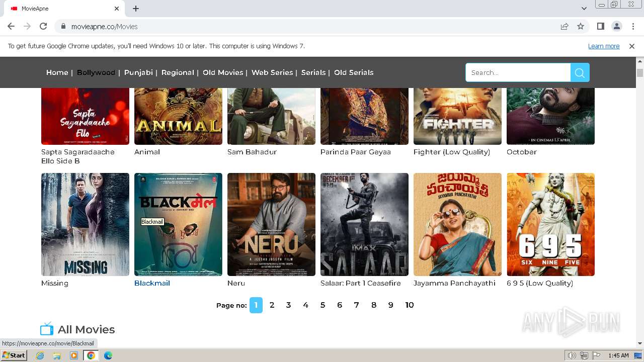644x362 pixels.
Task: Go to page 5
Action: (323, 305)
